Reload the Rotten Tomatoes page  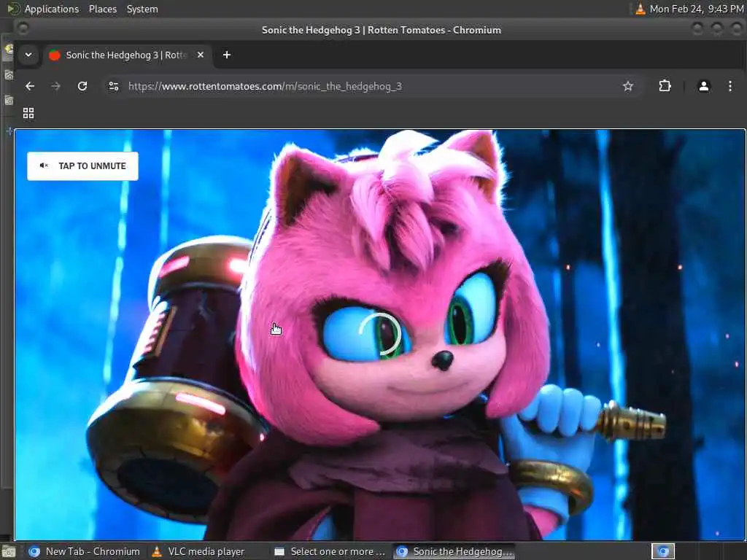82,86
